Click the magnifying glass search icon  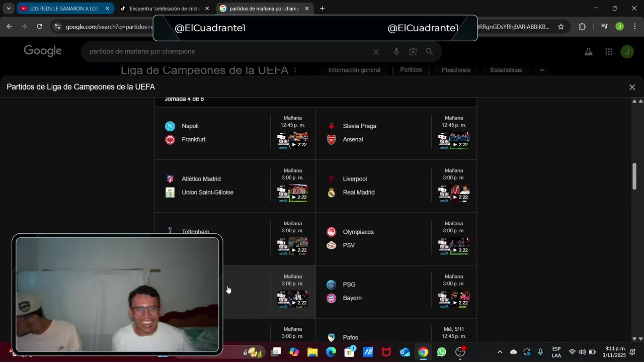[x=429, y=51]
